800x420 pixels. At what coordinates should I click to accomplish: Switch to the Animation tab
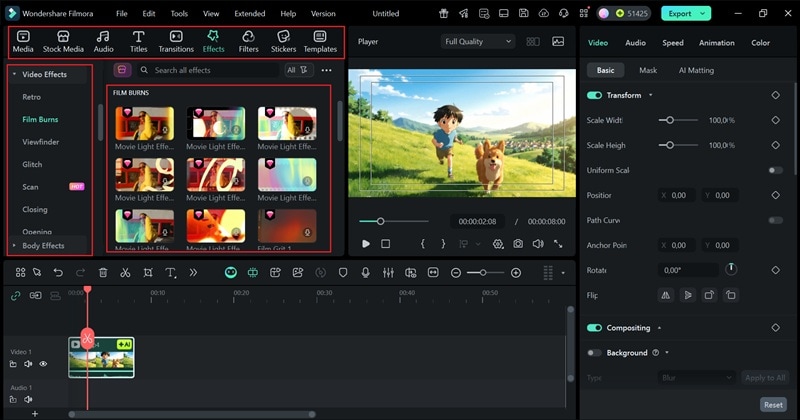(716, 43)
